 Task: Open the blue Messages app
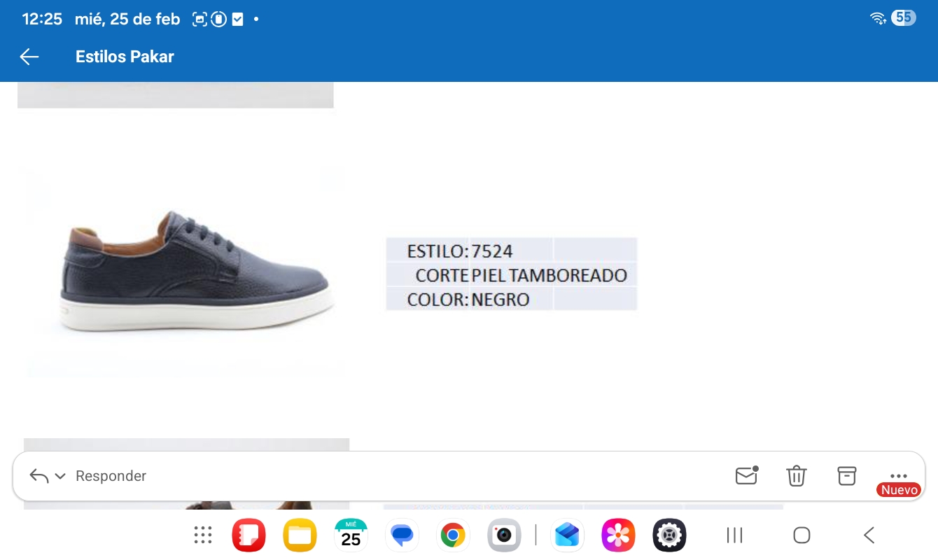click(x=402, y=535)
